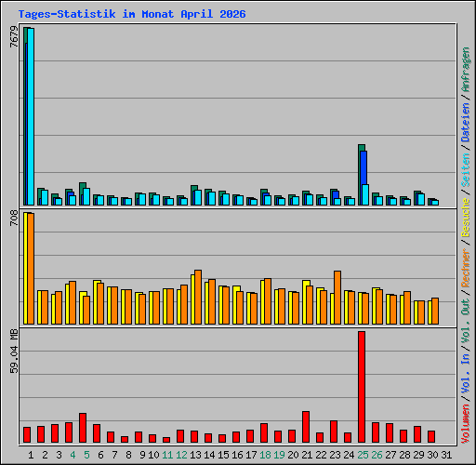Click the Rechner legend label
The height and width of the screenshot is (465, 476).
click(x=466, y=268)
